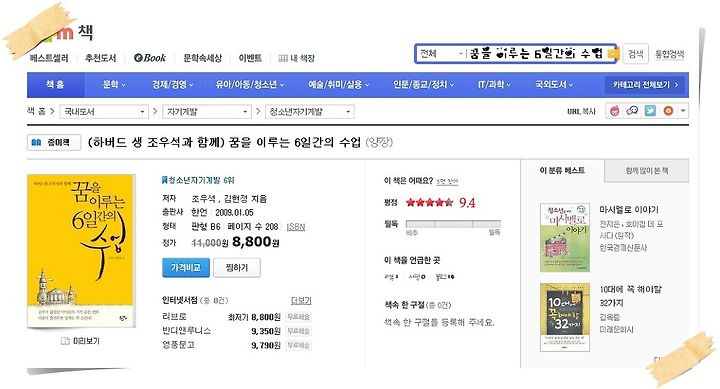Expand the 경제/경영 menu
Screen dimensions: 720x389
click(x=173, y=85)
